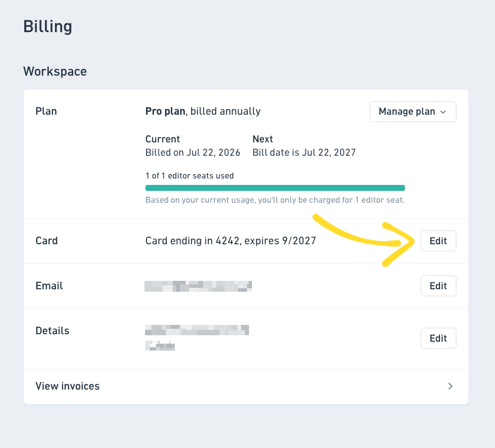
Task: Click the Manage plan chevron arrow
Action: tap(443, 112)
